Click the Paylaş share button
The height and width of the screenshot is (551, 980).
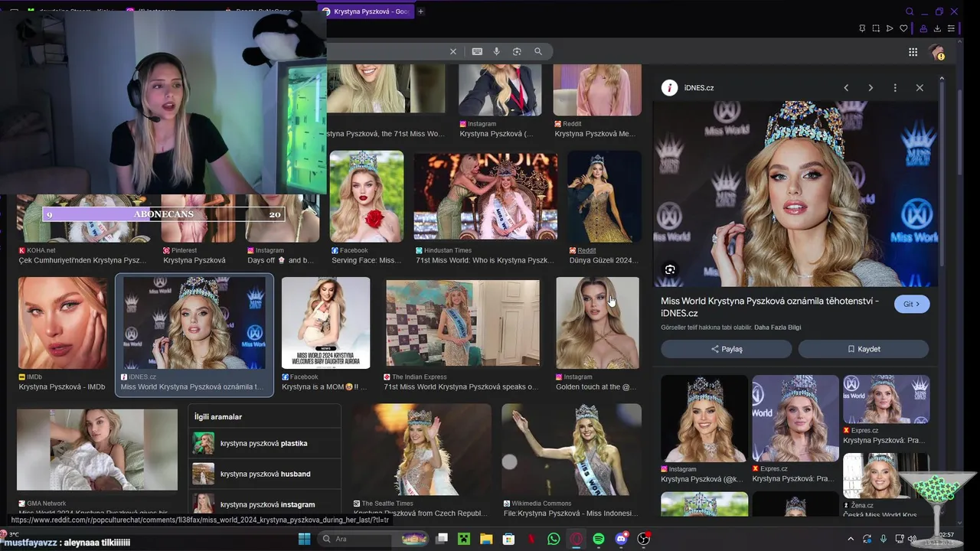coord(727,349)
